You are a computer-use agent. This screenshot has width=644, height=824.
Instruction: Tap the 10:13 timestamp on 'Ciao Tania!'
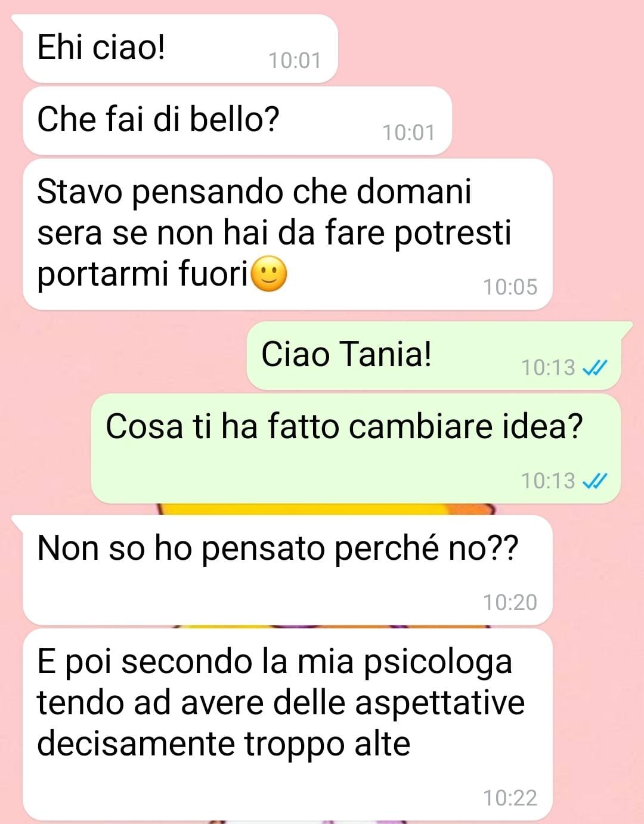click(x=548, y=368)
